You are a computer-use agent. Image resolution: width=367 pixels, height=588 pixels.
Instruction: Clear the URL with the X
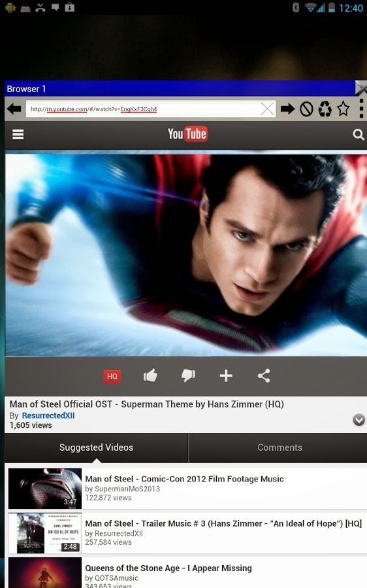point(267,109)
